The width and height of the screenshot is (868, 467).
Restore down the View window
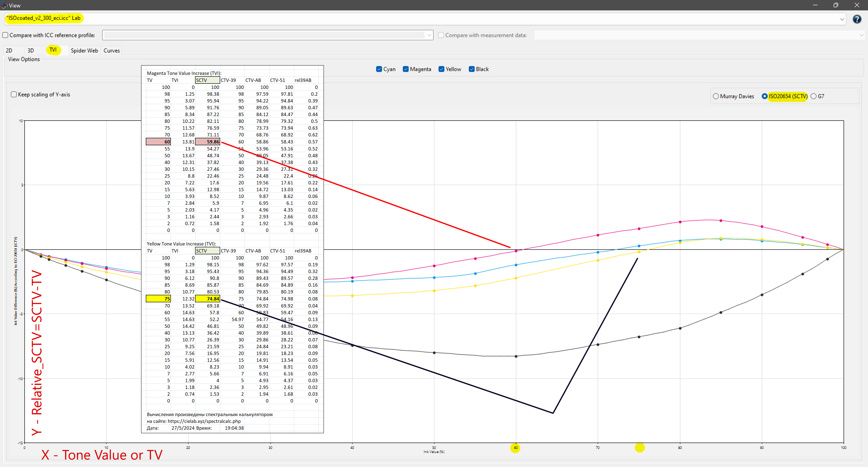(x=836, y=5)
